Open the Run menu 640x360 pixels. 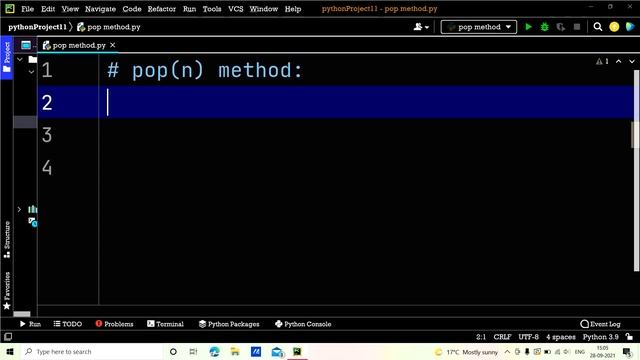[189, 9]
